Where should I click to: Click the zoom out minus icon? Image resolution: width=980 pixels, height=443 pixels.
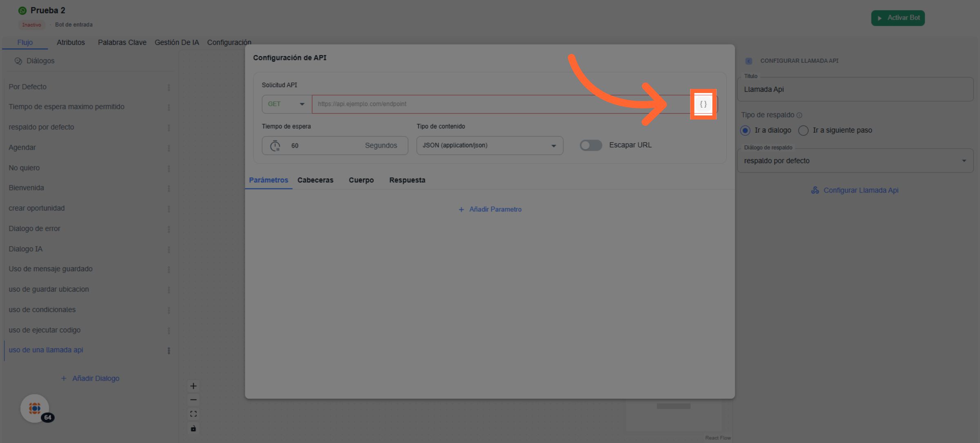pos(194,400)
